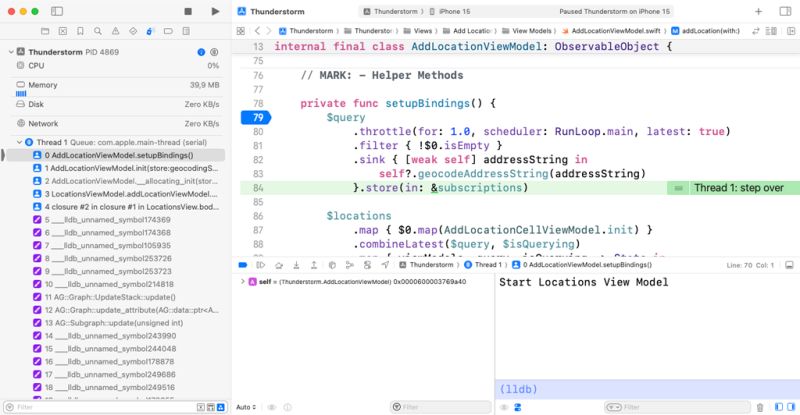Open the Thread 1 debug bar breadcrumb
The width and height of the screenshot is (800, 415).
coord(484,265)
